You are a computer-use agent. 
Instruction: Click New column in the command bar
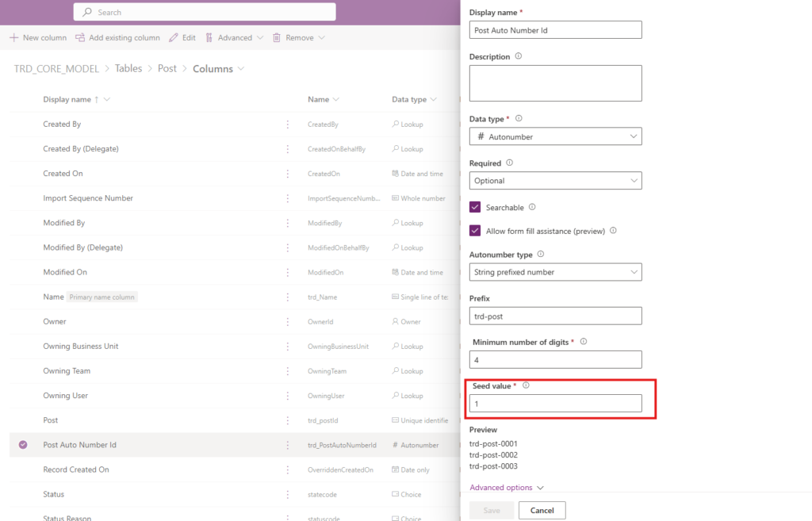(x=38, y=37)
